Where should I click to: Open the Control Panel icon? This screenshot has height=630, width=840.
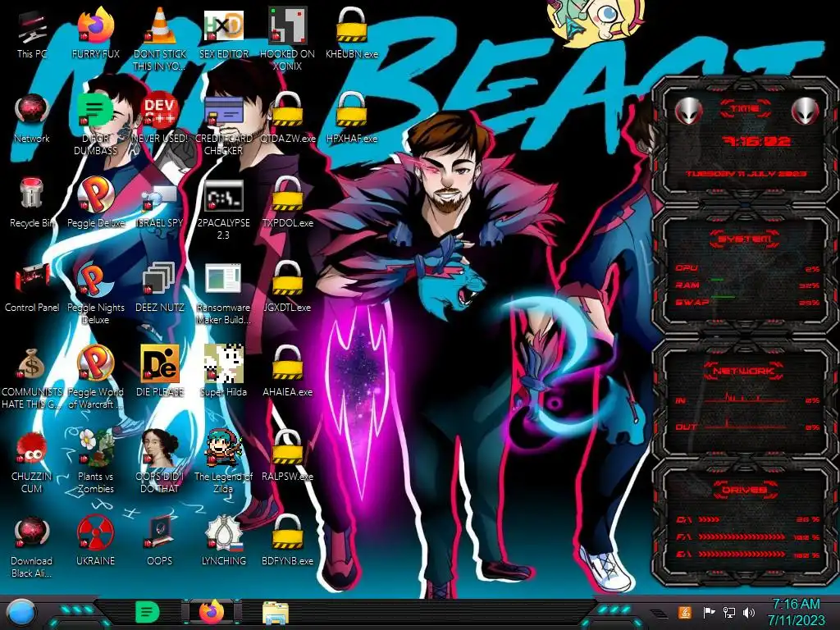(32, 288)
